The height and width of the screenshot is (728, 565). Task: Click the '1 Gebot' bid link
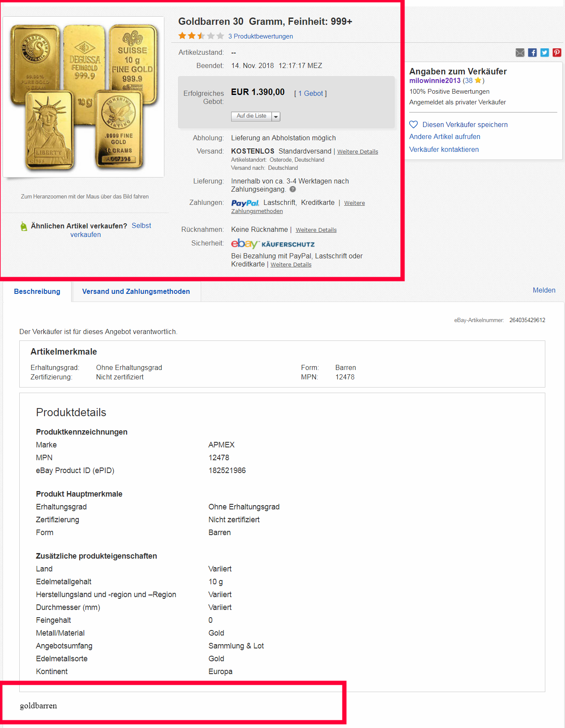(310, 94)
